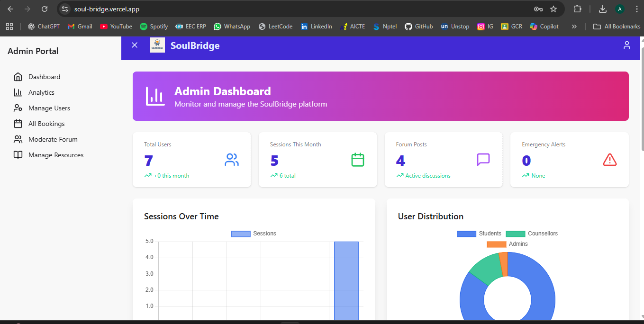The width and height of the screenshot is (644, 324).
Task: Click the "Sessions Over Time" heading
Action: pyautogui.click(x=181, y=216)
